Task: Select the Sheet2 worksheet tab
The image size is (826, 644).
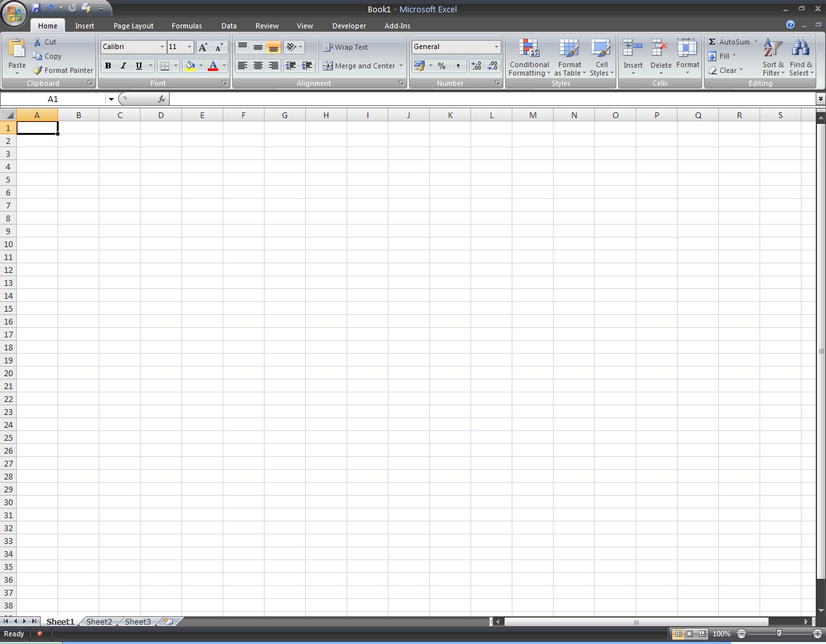Action: pos(99,621)
